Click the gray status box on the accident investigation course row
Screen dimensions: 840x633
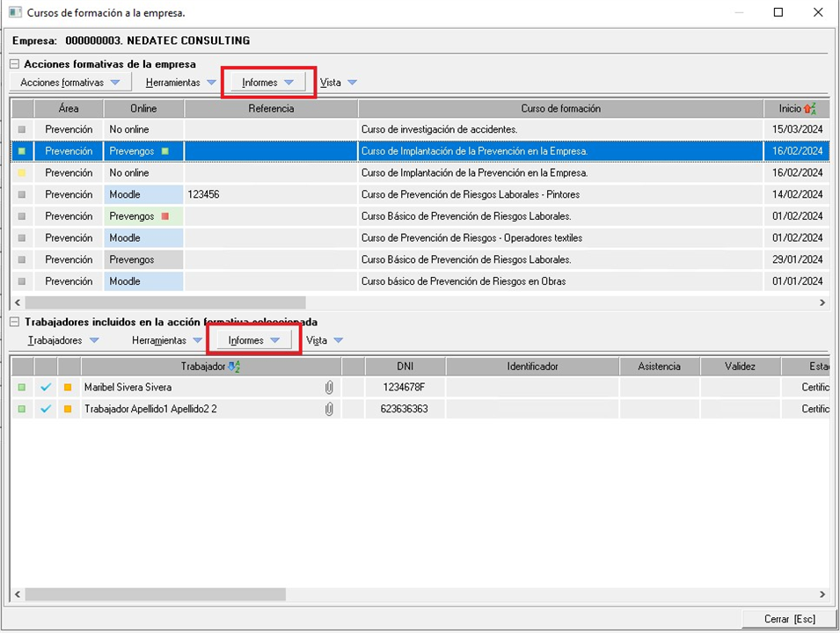[22, 130]
